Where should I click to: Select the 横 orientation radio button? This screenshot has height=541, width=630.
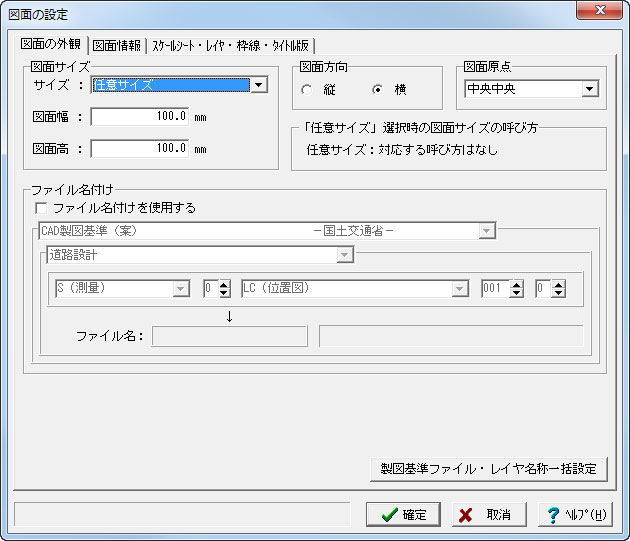377,90
